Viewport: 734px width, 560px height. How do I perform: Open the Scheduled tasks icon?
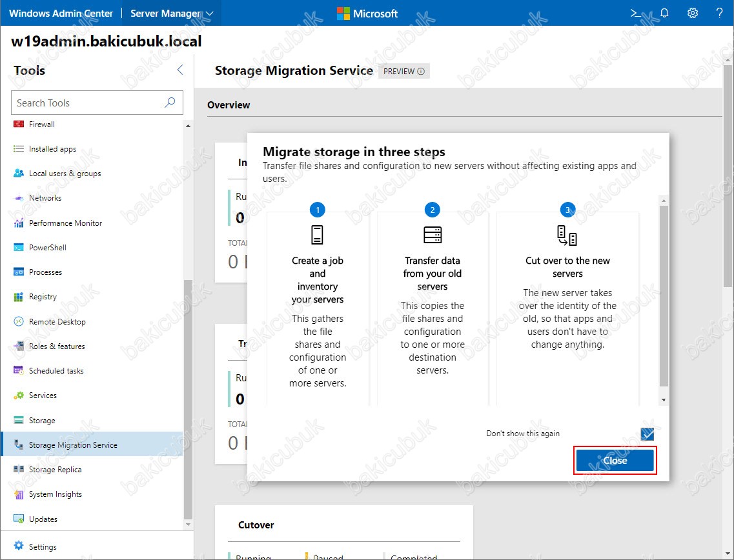pyautogui.click(x=19, y=370)
